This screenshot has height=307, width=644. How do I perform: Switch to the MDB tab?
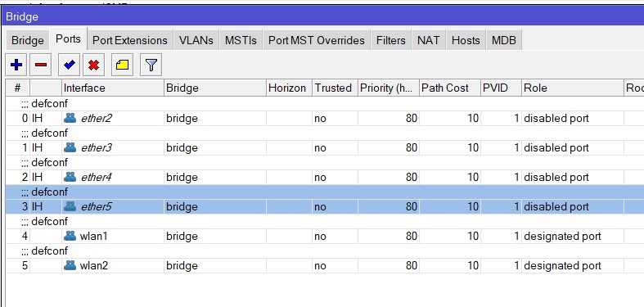click(x=504, y=40)
